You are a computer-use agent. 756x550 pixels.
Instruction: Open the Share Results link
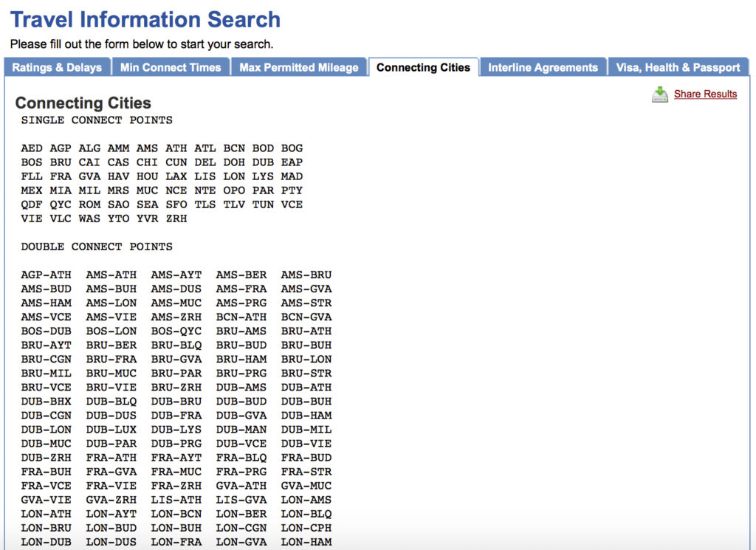705,94
